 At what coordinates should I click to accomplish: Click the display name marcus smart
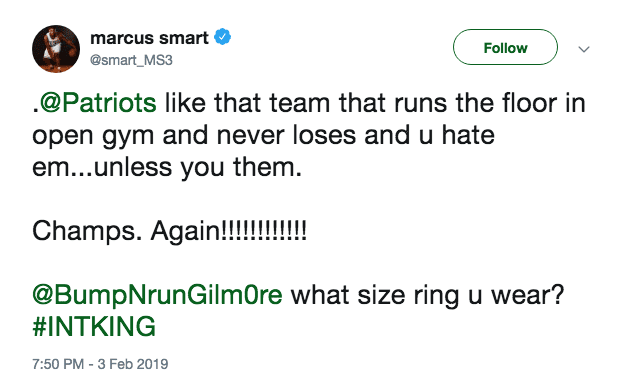(x=149, y=38)
